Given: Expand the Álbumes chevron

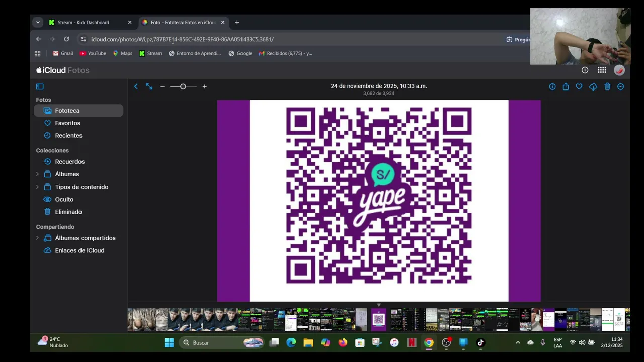Looking at the screenshot, I should tap(37, 174).
